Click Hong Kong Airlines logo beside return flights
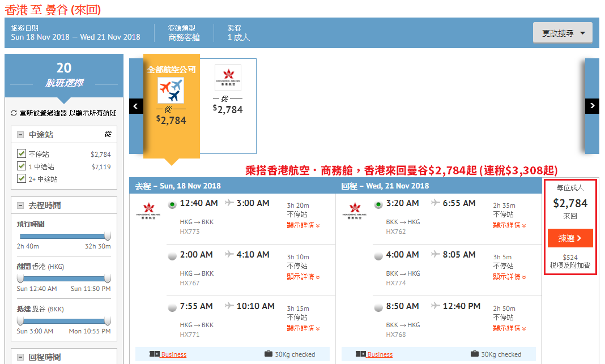This screenshot has height=364, width=605. pos(355,211)
